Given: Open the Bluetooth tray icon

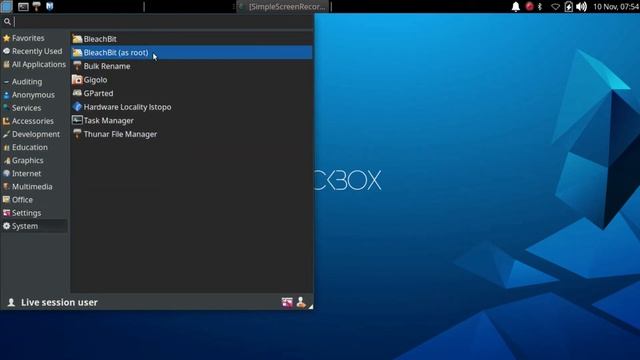Looking at the screenshot, I should pyautogui.click(x=540, y=7).
